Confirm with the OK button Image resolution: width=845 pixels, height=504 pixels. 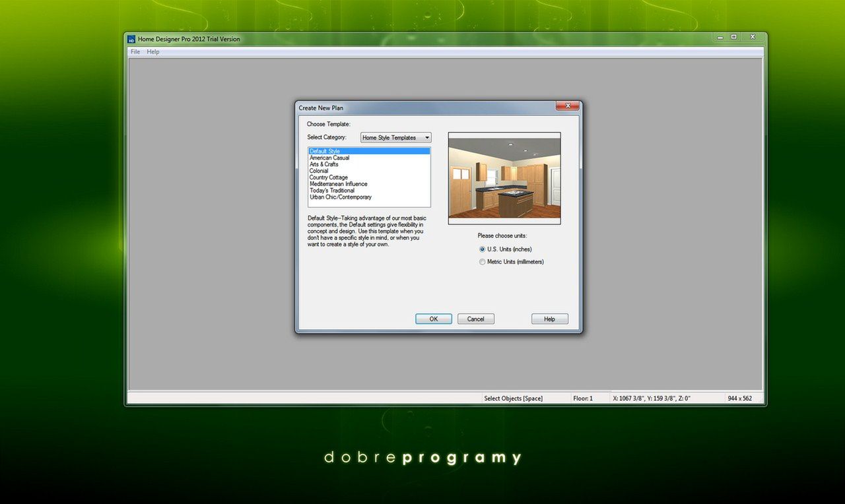[434, 319]
